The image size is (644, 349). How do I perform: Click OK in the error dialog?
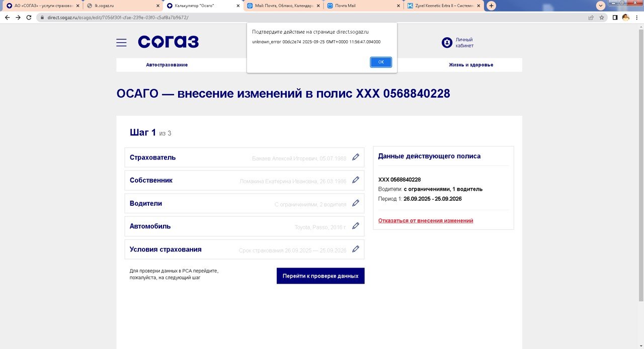[380, 62]
